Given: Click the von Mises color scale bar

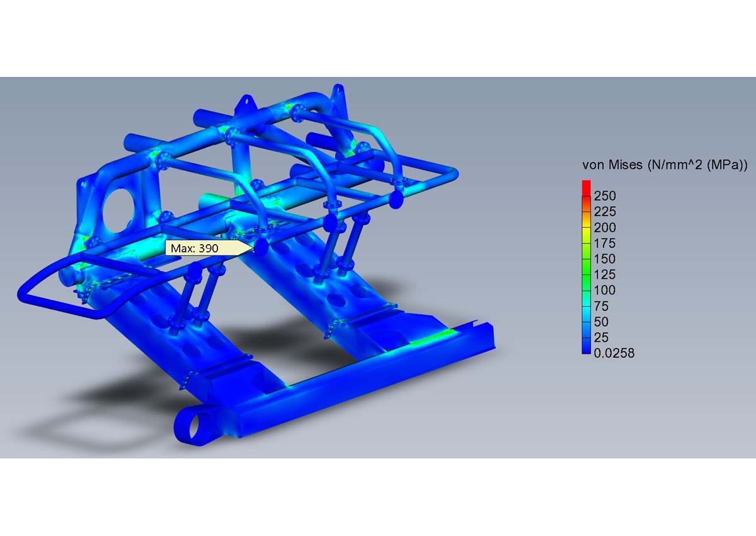Looking at the screenshot, I should point(586,267).
